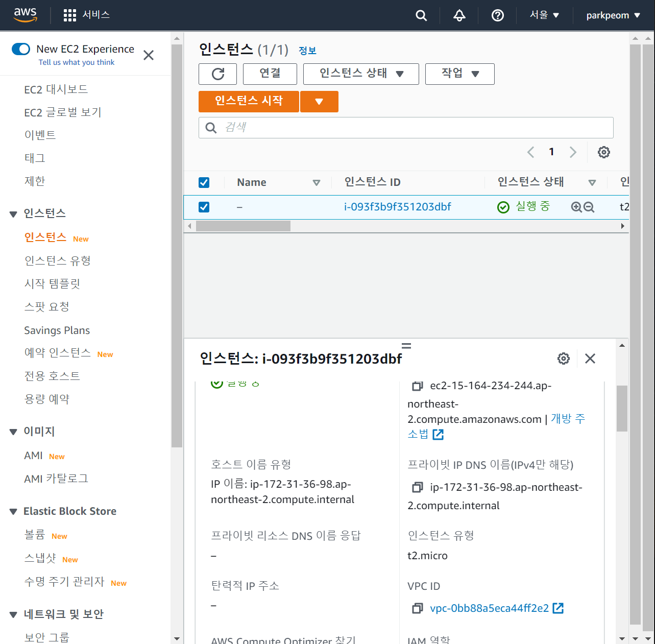Go to previous page arrow

point(531,152)
